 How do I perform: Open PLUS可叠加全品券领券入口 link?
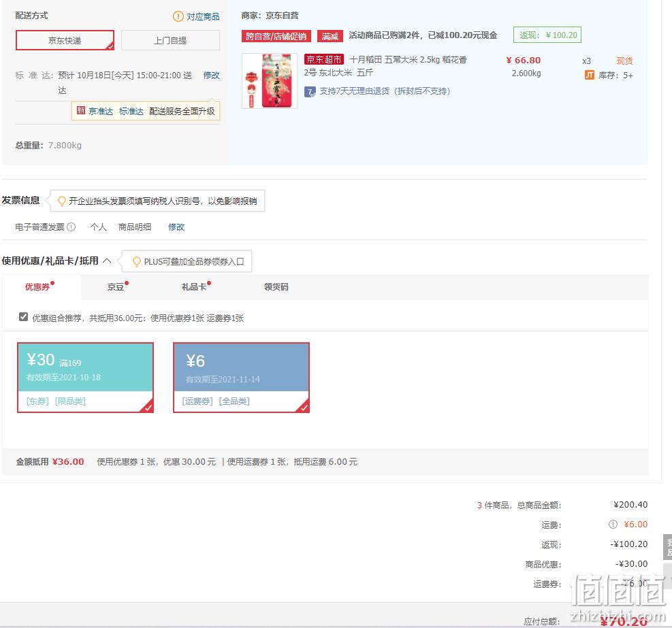click(x=194, y=261)
